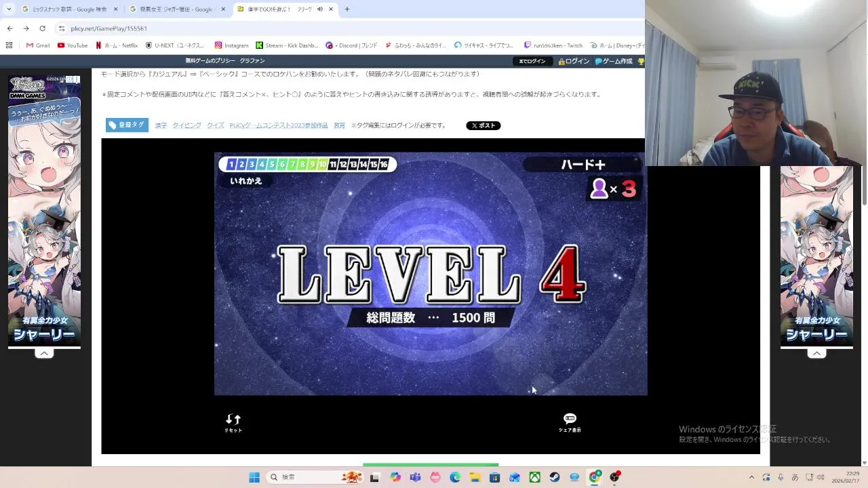Click the ゲーム作成 link in site header
868x488 pixels.
pos(614,61)
